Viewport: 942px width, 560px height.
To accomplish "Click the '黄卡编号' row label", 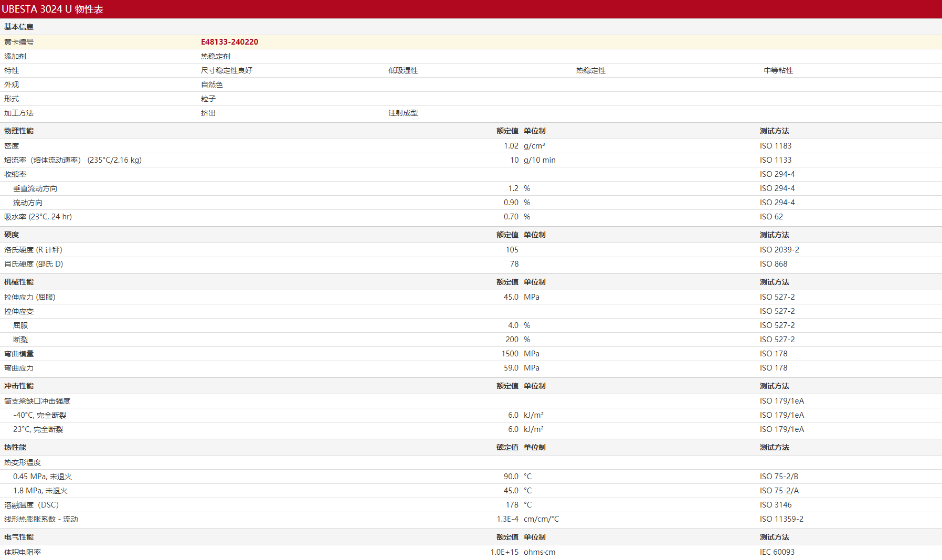I will click(x=19, y=42).
